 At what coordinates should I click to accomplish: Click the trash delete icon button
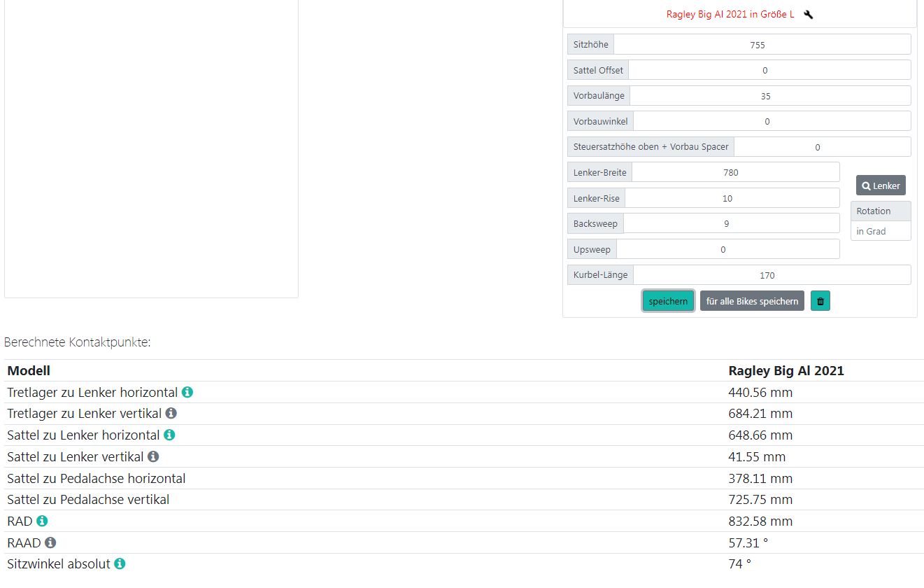click(x=820, y=301)
